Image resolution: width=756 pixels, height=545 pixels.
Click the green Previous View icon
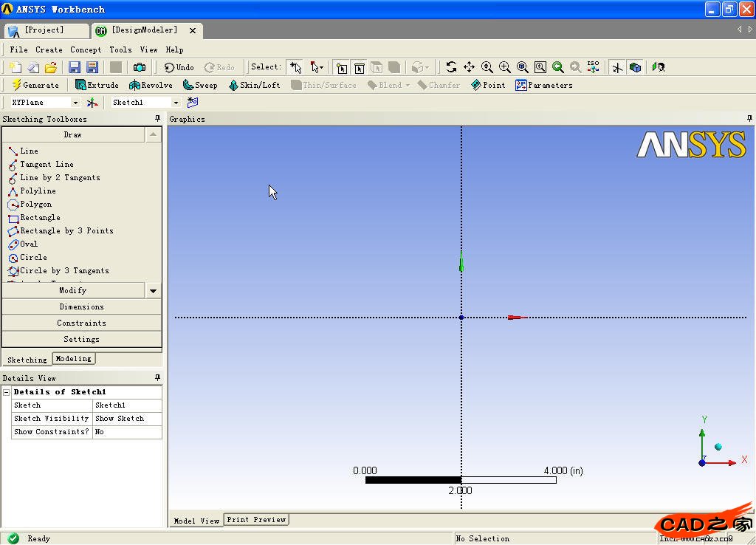(x=558, y=67)
